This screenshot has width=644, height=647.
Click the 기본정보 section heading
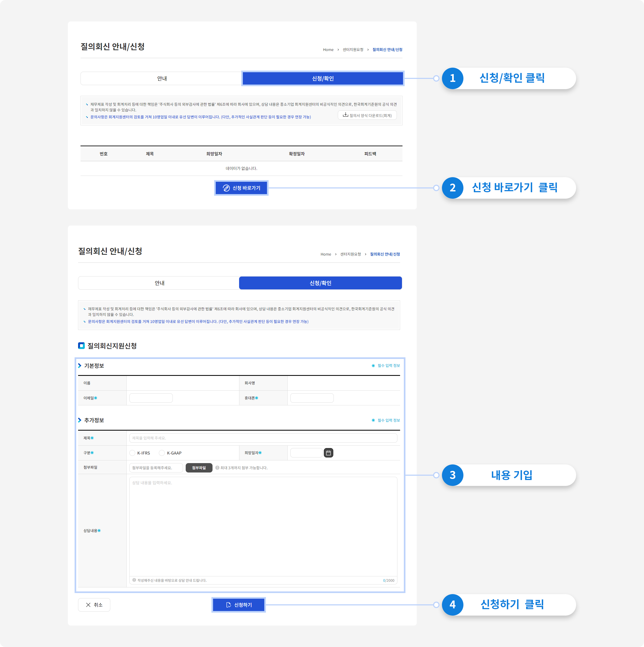pyautogui.click(x=94, y=366)
